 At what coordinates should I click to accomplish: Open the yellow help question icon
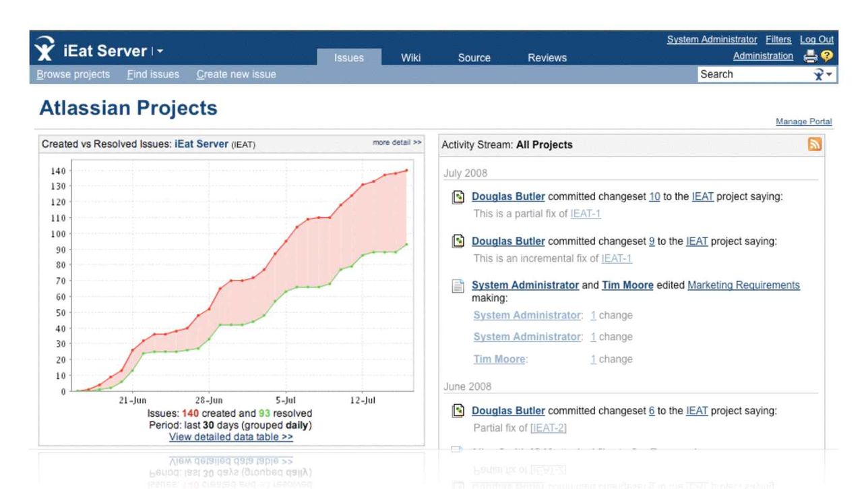click(827, 57)
